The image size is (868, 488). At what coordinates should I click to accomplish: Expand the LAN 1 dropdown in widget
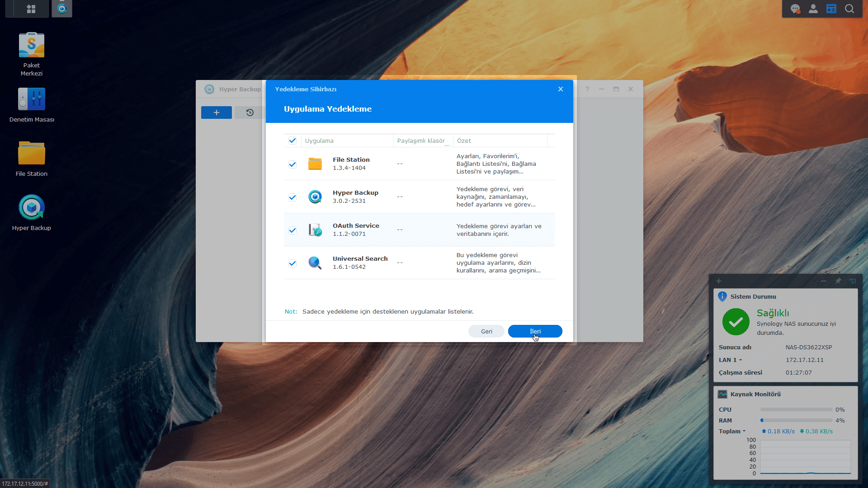click(x=741, y=360)
